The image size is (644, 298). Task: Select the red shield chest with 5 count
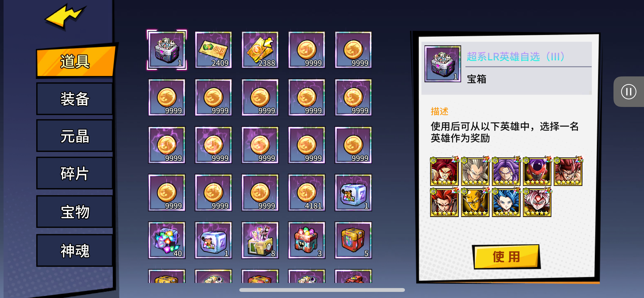point(353,240)
